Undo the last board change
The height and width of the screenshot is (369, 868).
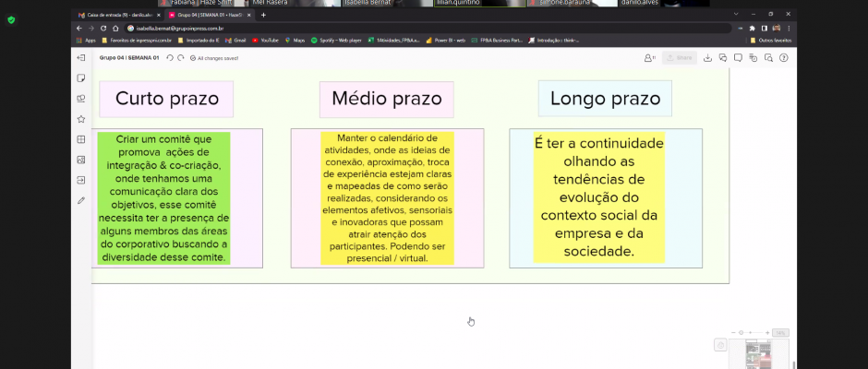[170, 57]
